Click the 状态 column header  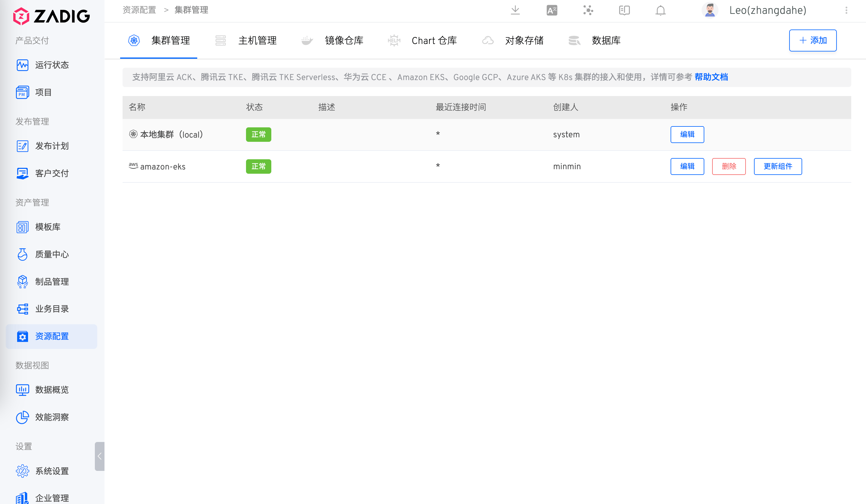click(255, 107)
